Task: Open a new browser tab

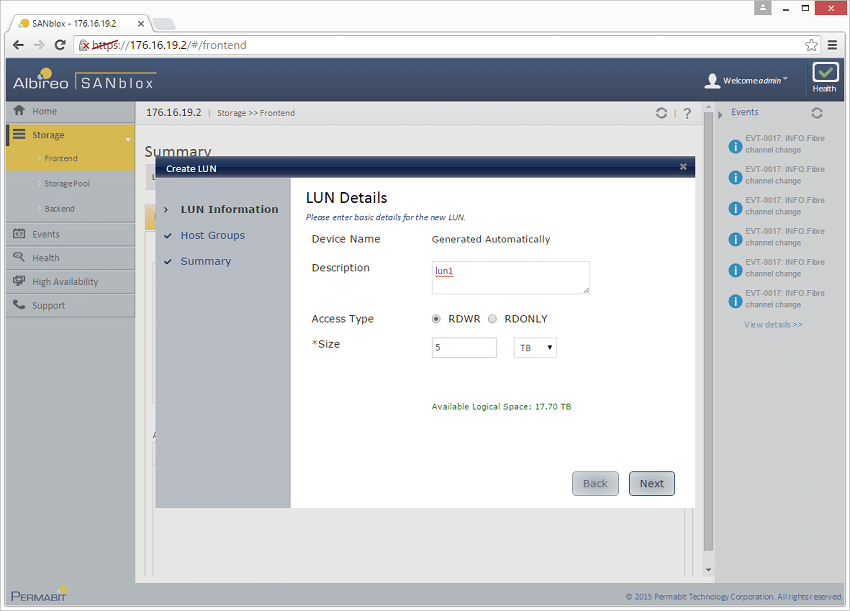Action: [164, 24]
